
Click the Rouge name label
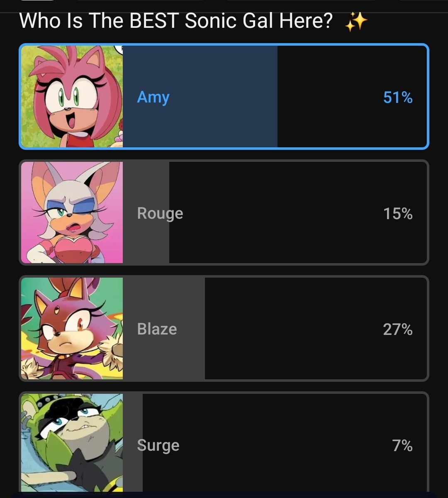160,214
